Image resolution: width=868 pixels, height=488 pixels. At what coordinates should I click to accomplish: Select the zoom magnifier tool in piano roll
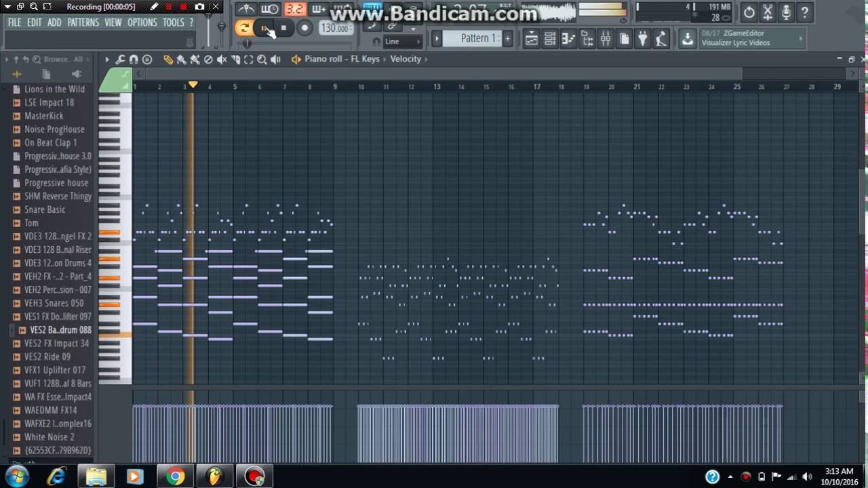[262, 60]
